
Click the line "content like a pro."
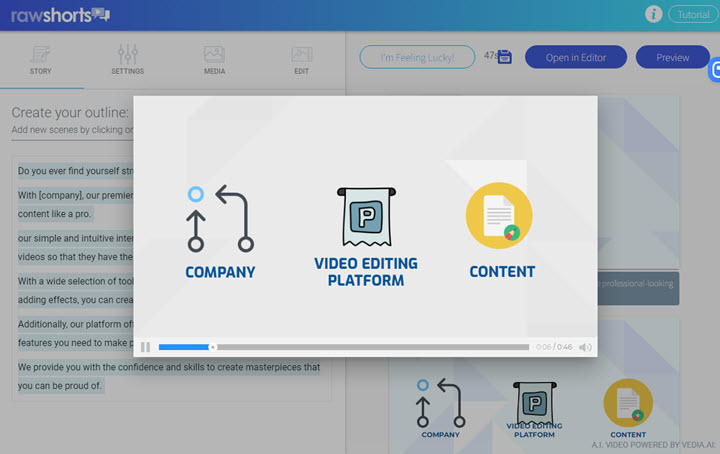pos(55,213)
